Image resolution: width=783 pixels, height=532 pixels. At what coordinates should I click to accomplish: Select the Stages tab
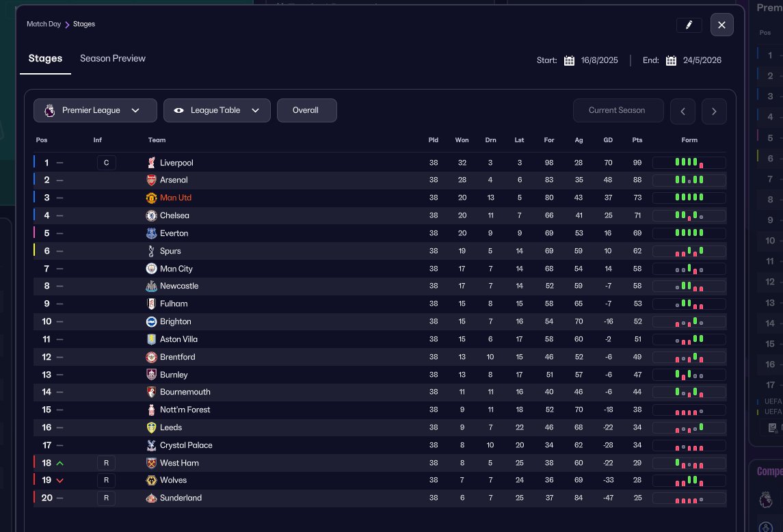point(45,59)
